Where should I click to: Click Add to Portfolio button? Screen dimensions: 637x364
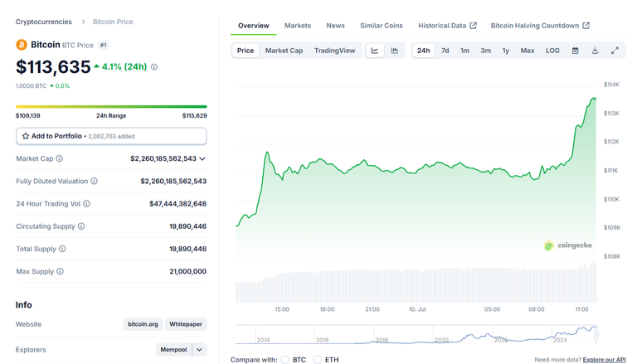click(x=111, y=136)
